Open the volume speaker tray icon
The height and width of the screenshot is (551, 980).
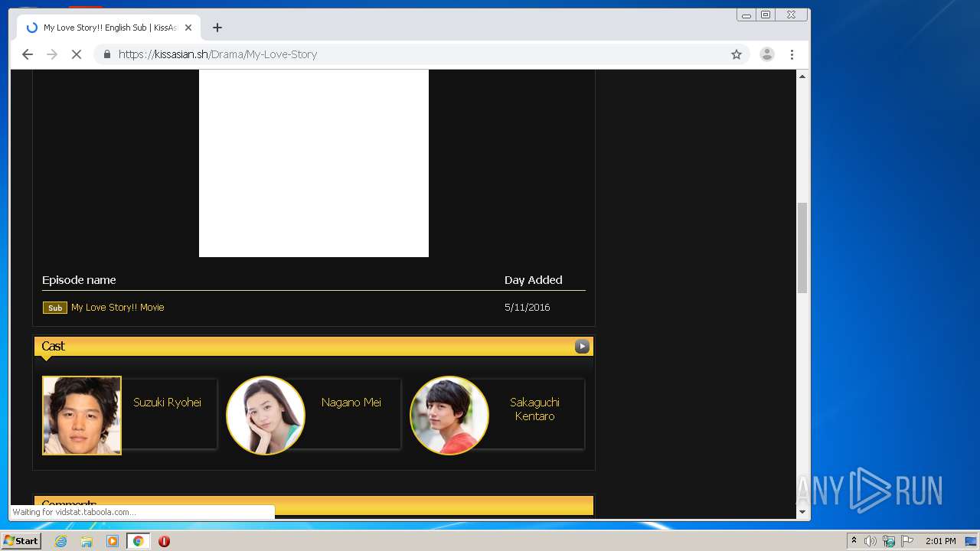871,541
